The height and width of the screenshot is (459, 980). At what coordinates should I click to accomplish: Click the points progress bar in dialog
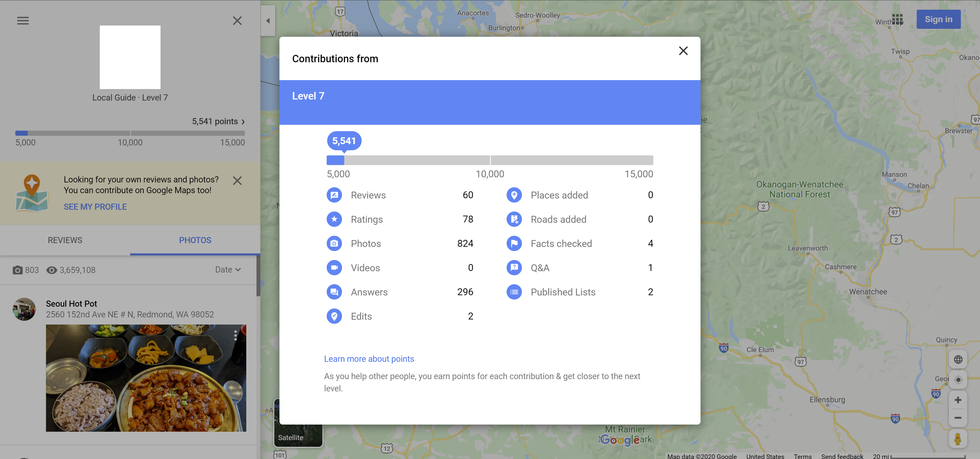tap(490, 160)
